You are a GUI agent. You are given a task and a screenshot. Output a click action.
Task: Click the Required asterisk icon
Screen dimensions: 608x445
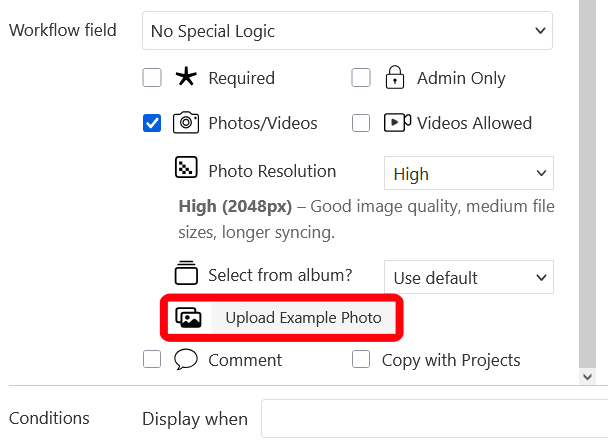tap(186, 77)
